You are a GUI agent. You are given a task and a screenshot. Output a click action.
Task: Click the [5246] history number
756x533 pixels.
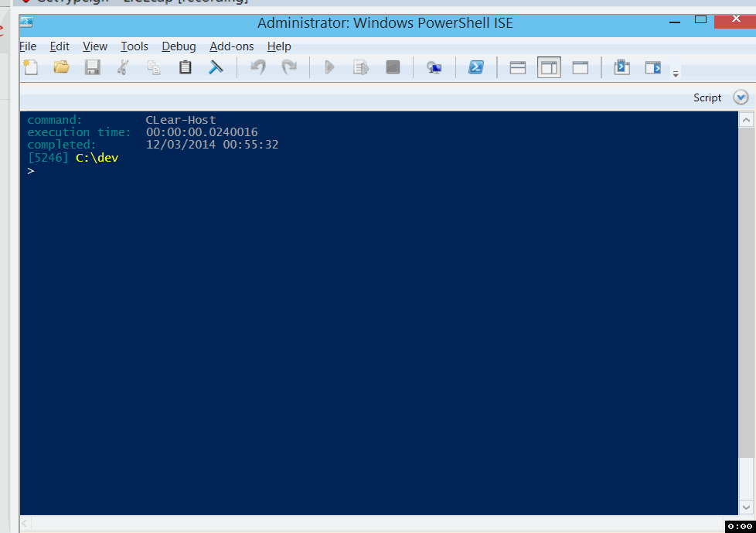point(48,158)
